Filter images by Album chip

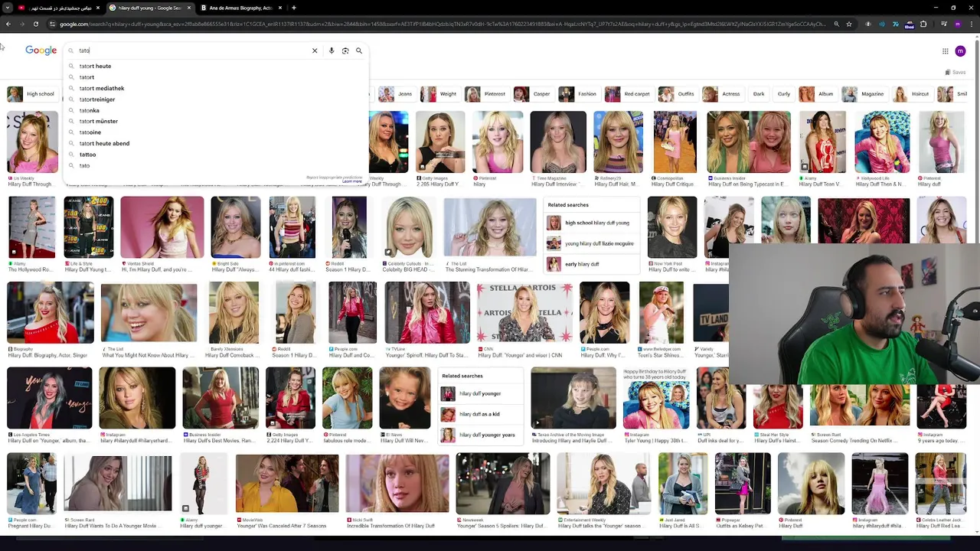click(x=817, y=94)
